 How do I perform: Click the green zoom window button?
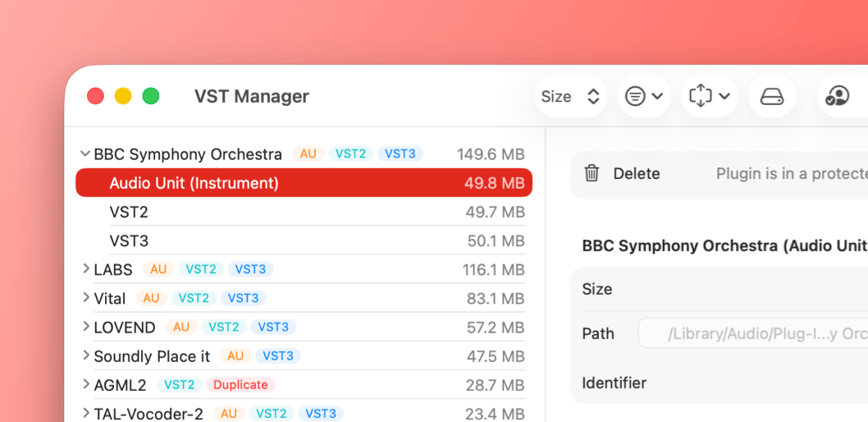151,96
